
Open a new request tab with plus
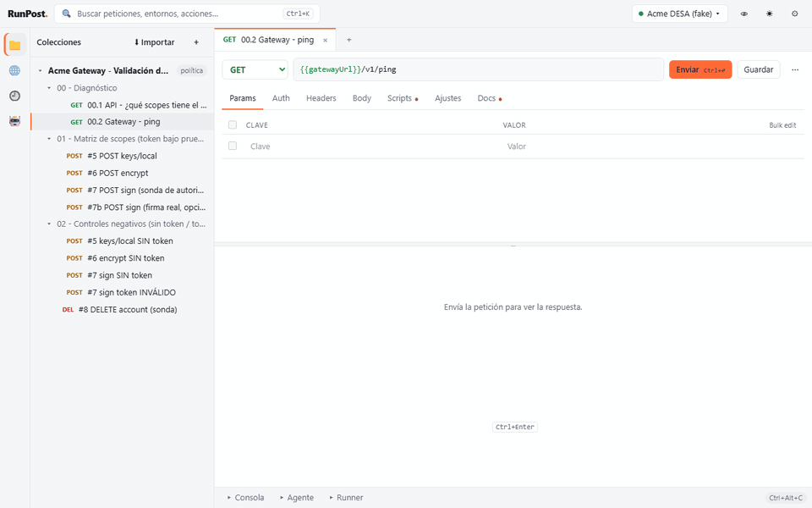(x=349, y=40)
